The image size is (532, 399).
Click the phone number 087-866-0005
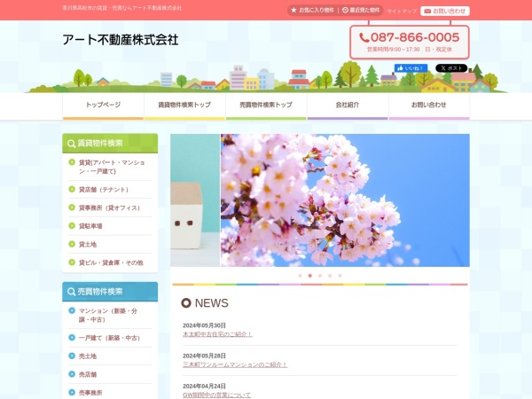tap(415, 37)
